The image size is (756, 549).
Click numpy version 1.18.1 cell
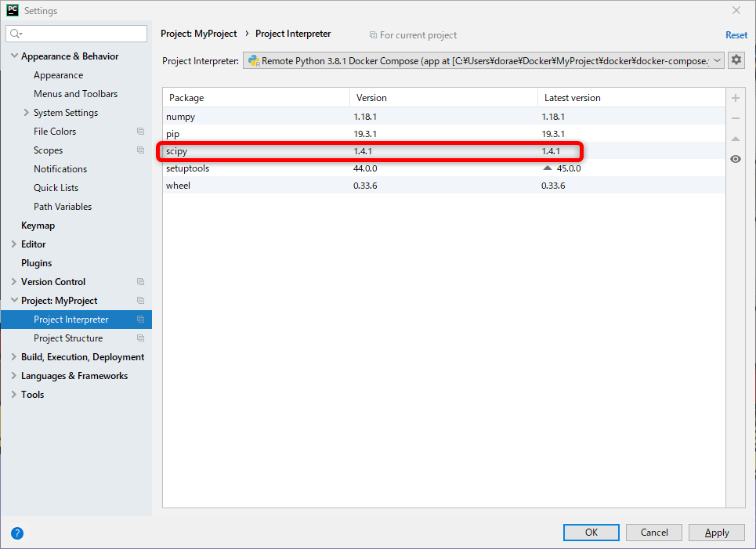[x=365, y=117]
